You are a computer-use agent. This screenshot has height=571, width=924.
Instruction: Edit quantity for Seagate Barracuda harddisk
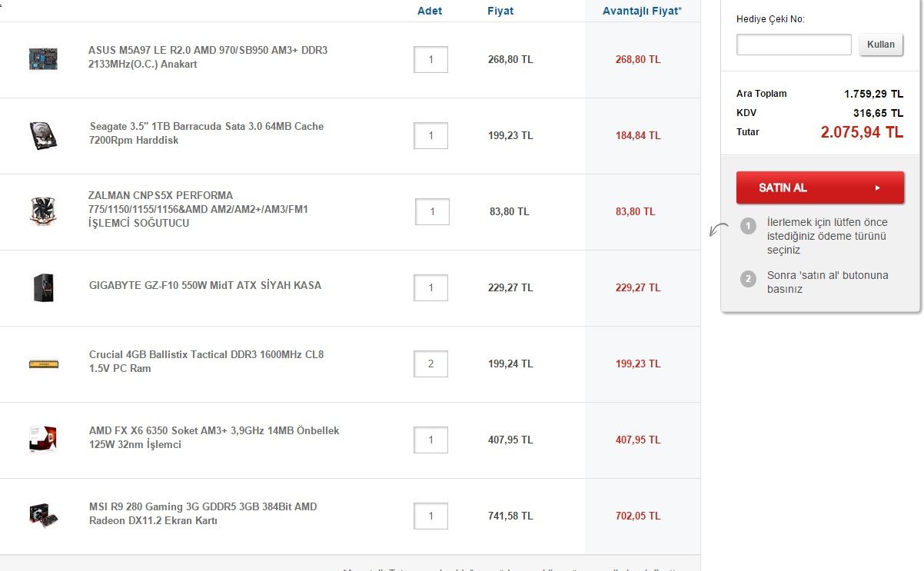(430, 135)
